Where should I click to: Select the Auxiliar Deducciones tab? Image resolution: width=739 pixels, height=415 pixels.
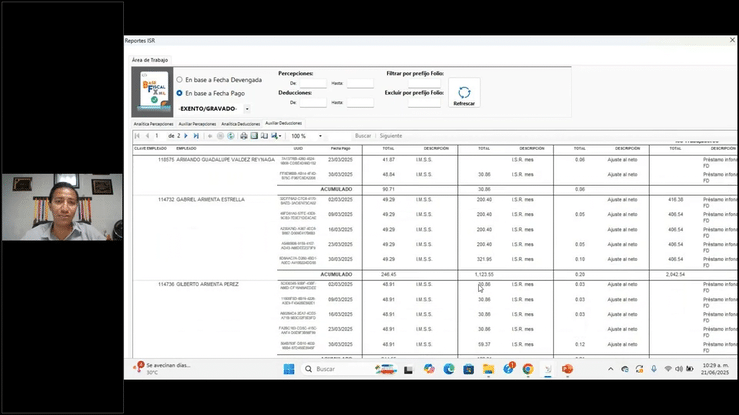pos(283,123)
